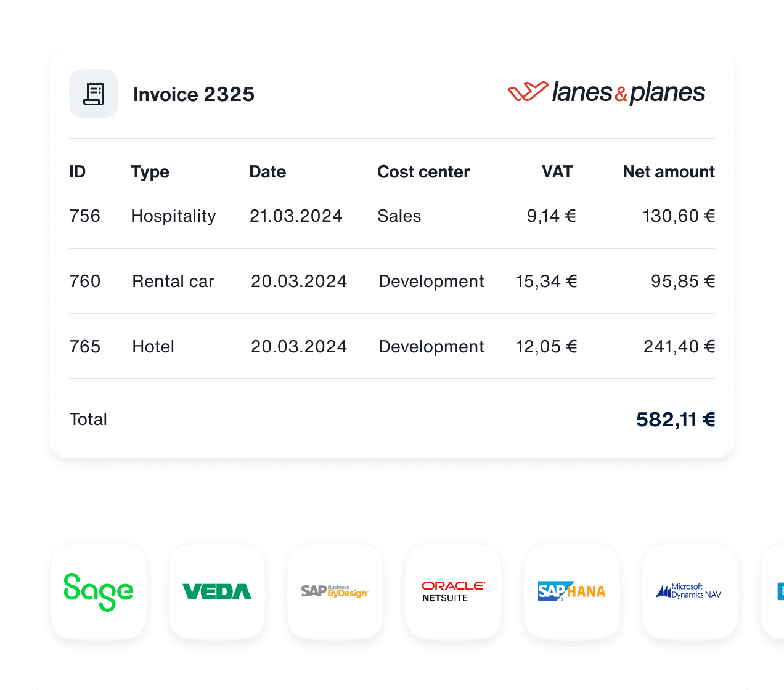Screen dimensions: 784x690
Task: Click VAT value 15,34 €
Action: coord(547,281)
